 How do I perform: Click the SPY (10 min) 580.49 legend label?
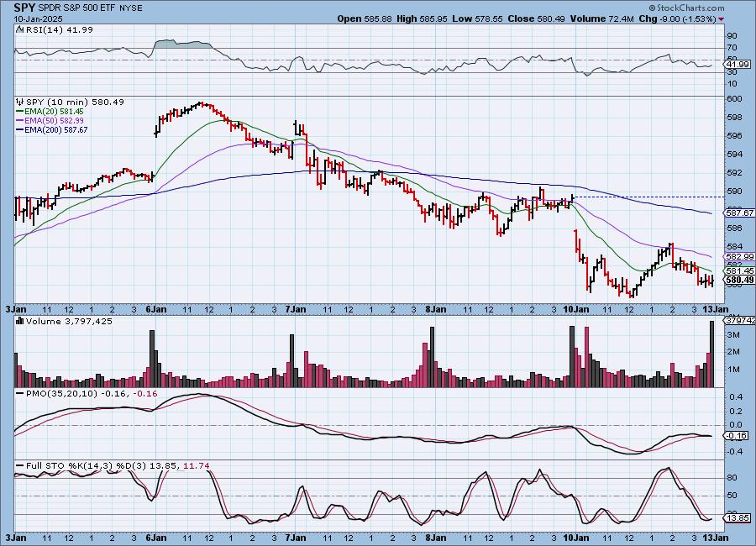point(75,102)
